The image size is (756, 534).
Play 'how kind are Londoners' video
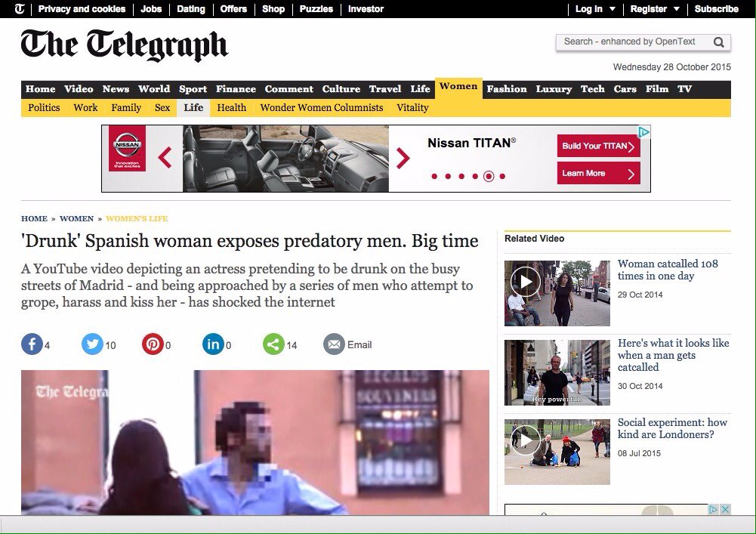click(526, 440)
